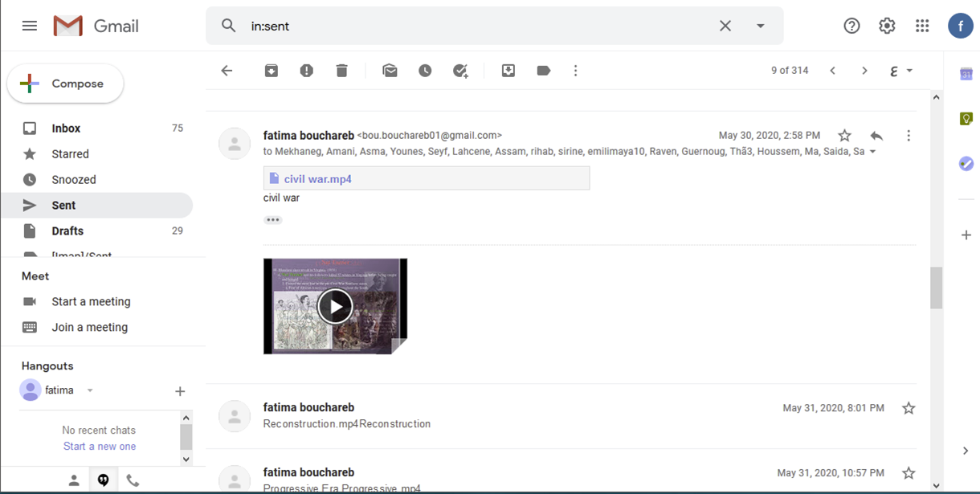
Task: Click the message pane vertical scrollbar thumb
Action: coord(936,288)
